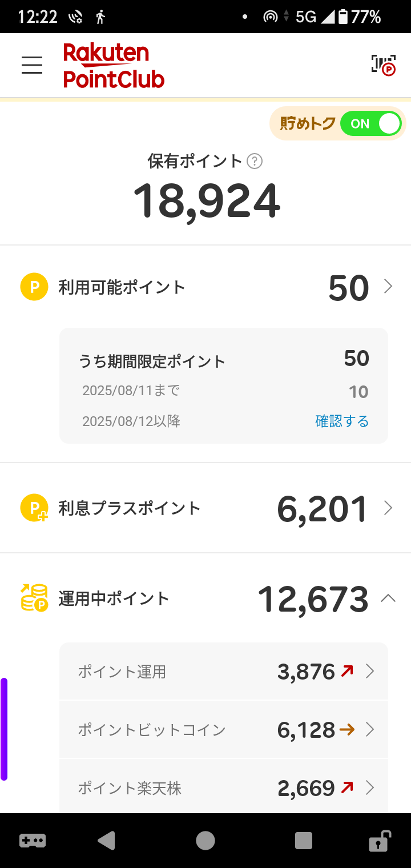
Task: Open the ポイント運用 row
Action: click(224, 672)
